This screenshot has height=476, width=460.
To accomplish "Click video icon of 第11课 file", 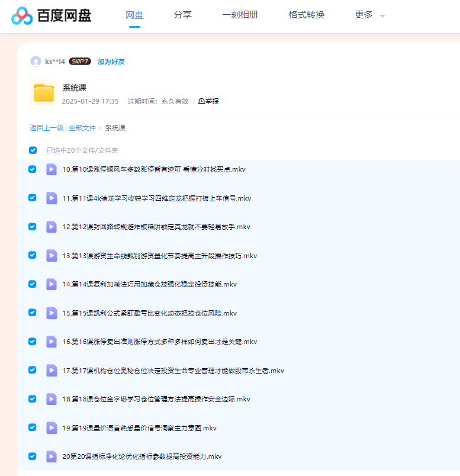I will click(x=52, y=198).
